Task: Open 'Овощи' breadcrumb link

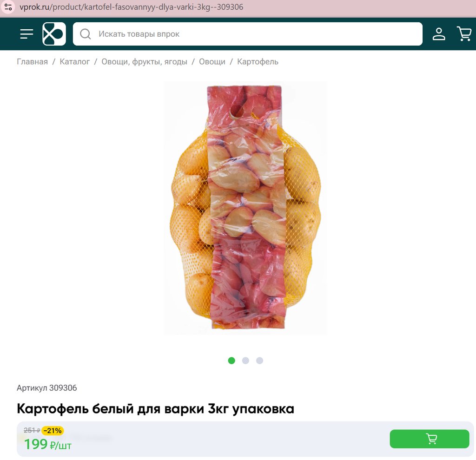Action: tap(212, 62)
